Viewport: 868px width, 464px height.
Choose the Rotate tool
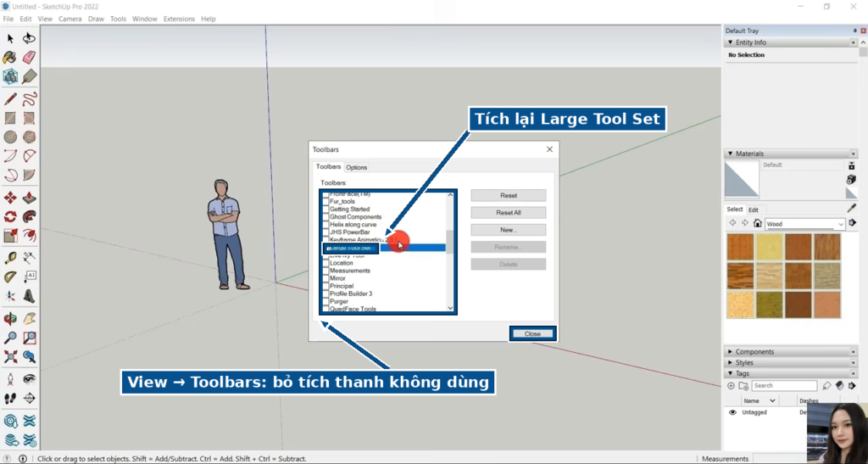pos(10,216)
